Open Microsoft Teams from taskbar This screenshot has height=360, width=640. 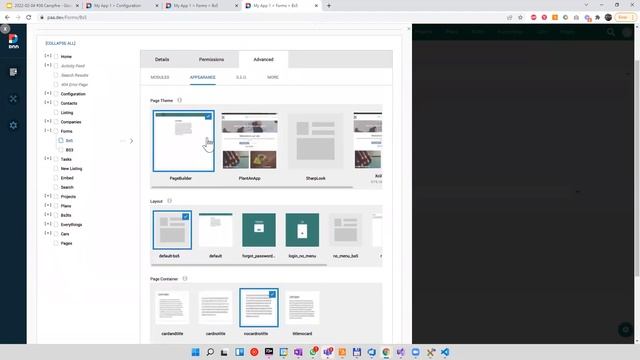coord(328,352)
